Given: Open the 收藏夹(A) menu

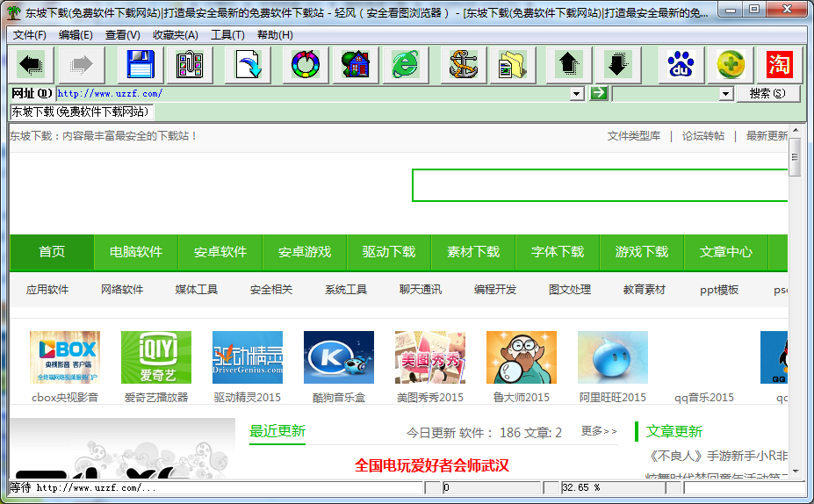Looking at the screenshot, I should coord(176,35).
